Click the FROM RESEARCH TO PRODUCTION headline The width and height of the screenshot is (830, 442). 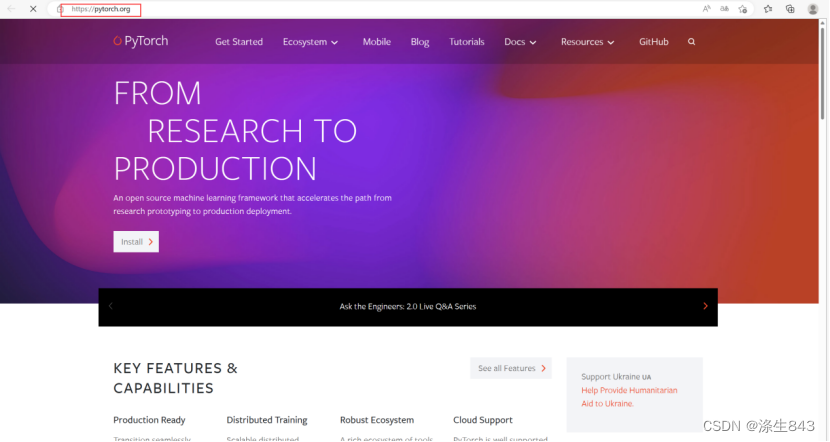pyautogui.click(x=235, y=131)
